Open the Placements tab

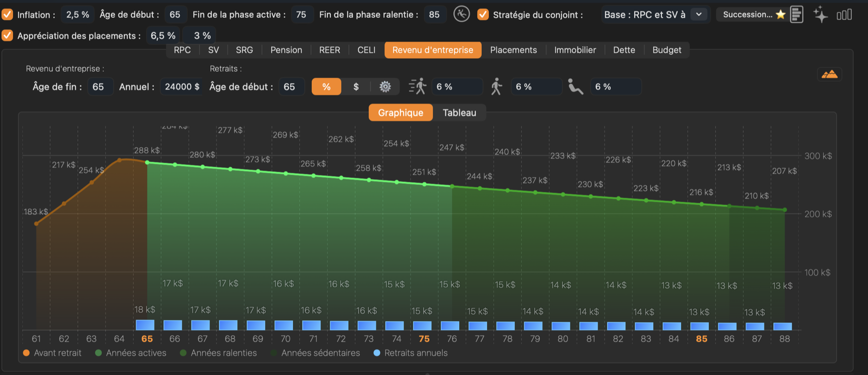click(513, 50)
